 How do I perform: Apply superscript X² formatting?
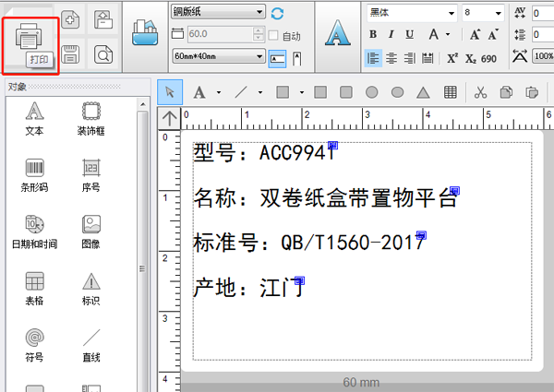point(452,58)
